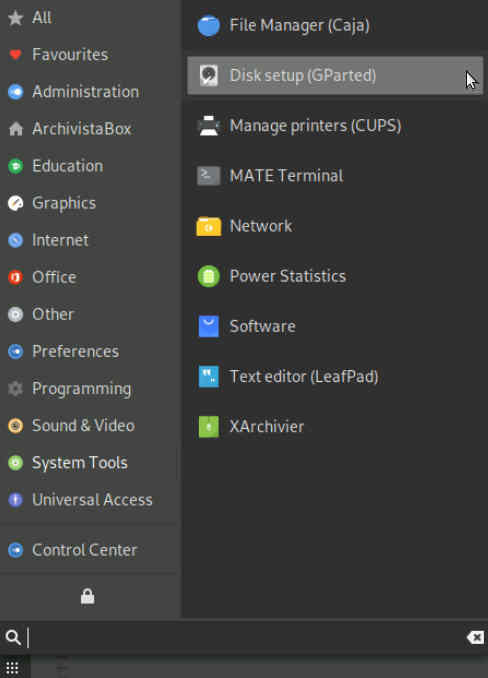This screenshot has height=678, width=488.
Task: Open the Programming category
Action: tap(82, 389)
